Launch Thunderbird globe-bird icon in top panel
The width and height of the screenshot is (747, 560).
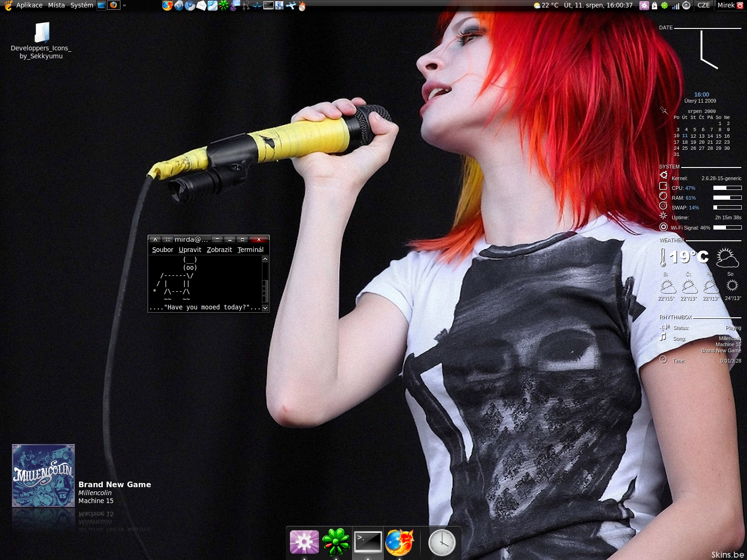[x=179, y=6]
